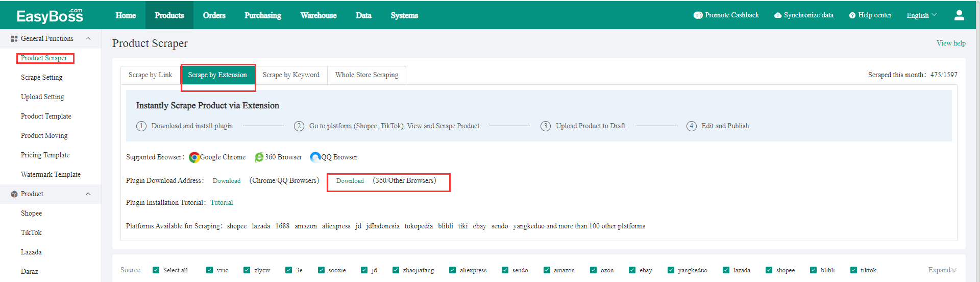Uncheck the tiktok source checkbox
The height and width of the screenshot is (282, 980).
[854, 270]
